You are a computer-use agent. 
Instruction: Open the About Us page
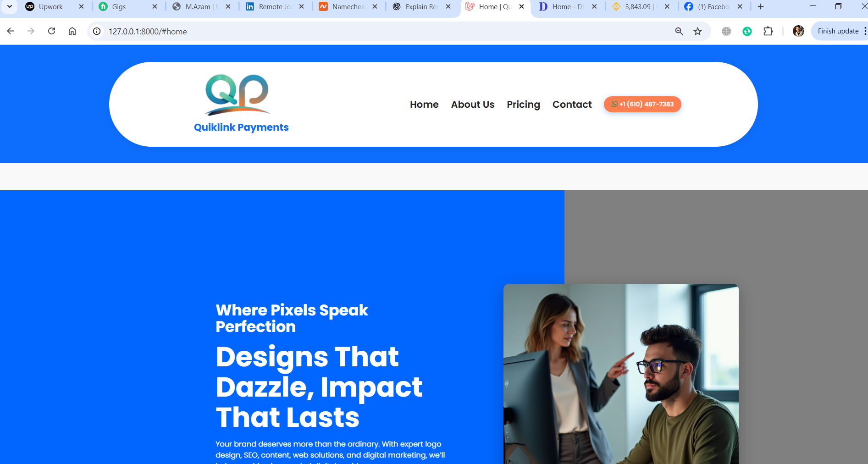(472, 104)
